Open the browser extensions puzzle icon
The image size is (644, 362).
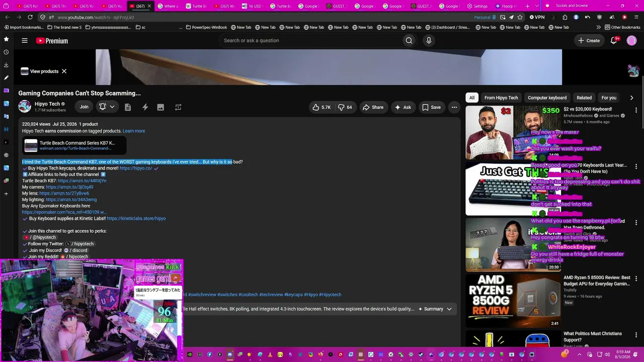[565, 17]
